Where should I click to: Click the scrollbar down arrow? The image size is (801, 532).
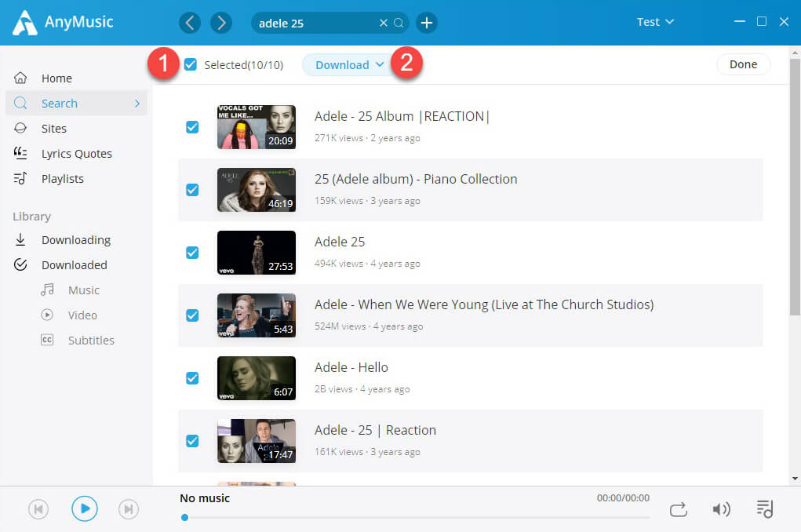click(x=795, y=479)
